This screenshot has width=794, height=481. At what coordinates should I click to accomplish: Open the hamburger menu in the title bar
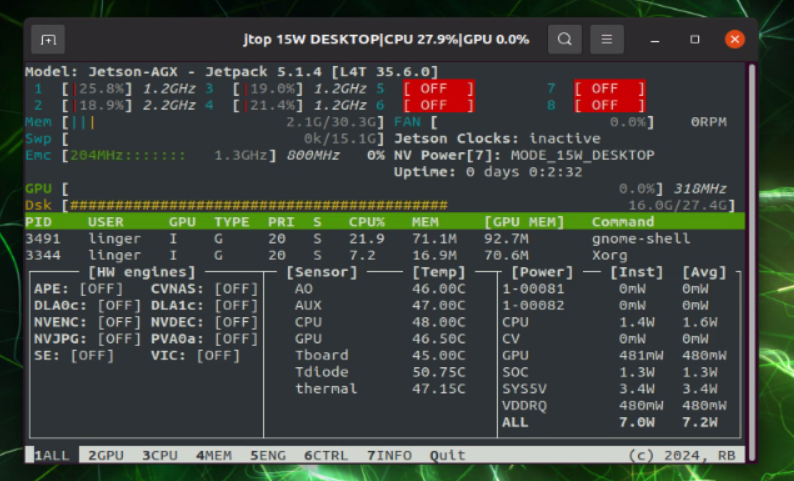607,39
